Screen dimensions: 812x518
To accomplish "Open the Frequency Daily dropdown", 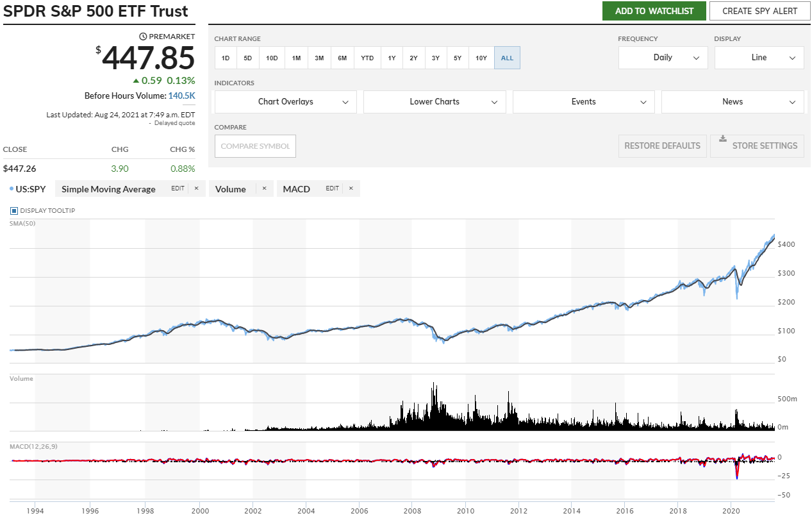I will (x=663, y=58).
